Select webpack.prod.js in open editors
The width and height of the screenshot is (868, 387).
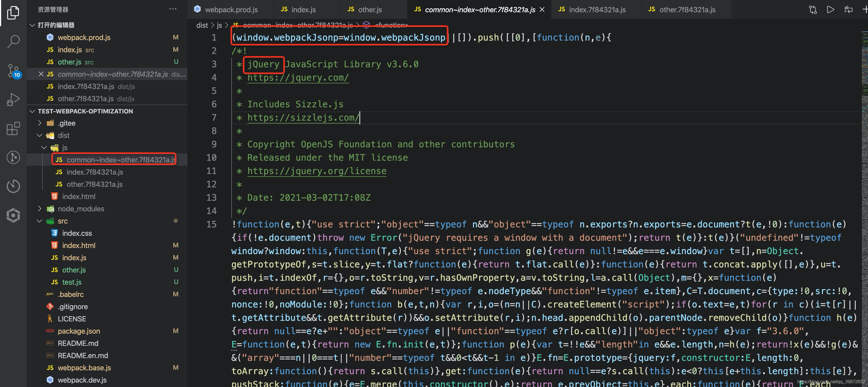pyautogui.click(x=107, y=37)
